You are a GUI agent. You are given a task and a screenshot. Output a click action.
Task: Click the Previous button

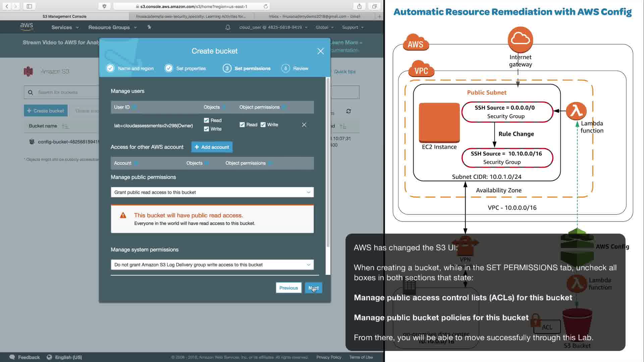[x=288, y=288]
